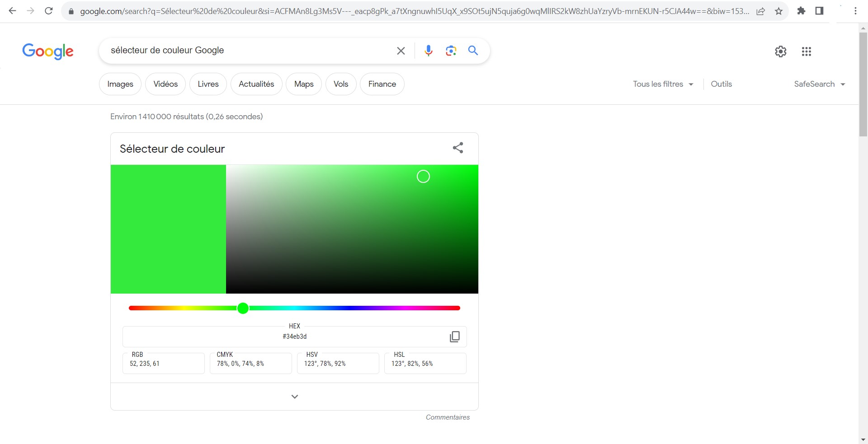868x444 pixels.
Task: Open browser extensions puzzle icon
Action: pos(801,11)
